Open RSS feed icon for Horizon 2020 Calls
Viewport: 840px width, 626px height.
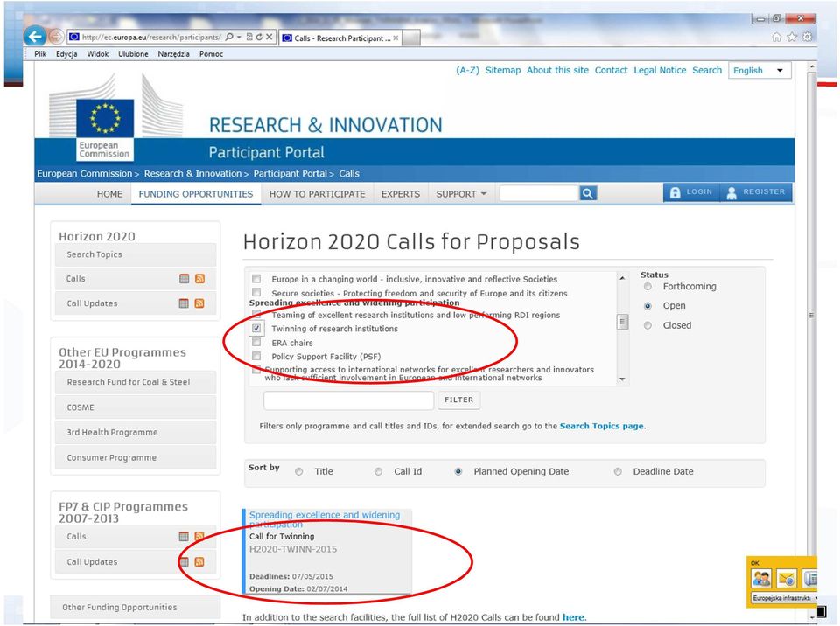click(199, 278)
